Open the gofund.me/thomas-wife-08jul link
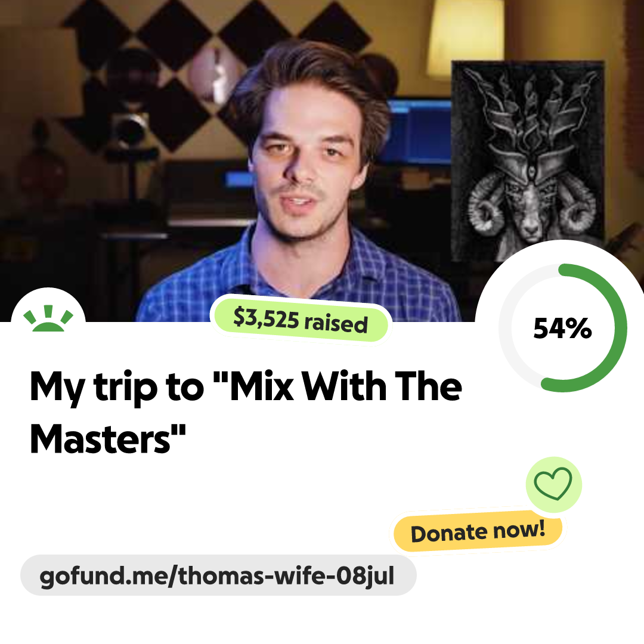The height and width of the screenshot is (644, 644). coord(218,575)
